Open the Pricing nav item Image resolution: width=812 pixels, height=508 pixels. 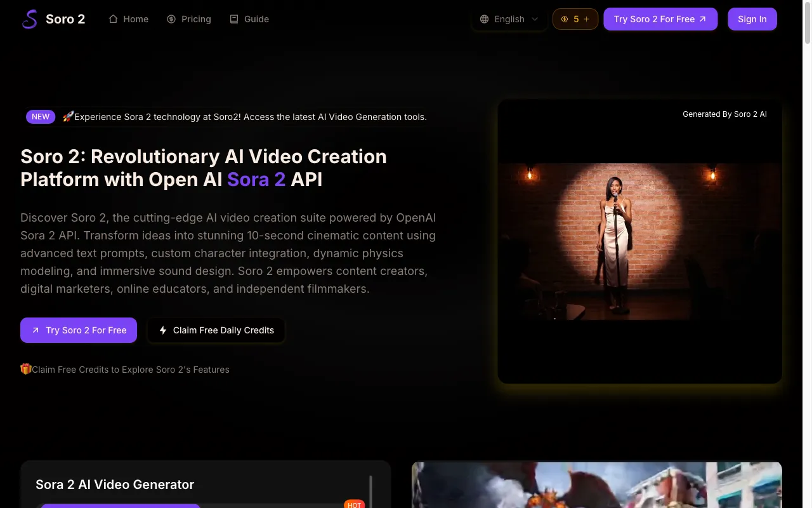pos(188,19)
